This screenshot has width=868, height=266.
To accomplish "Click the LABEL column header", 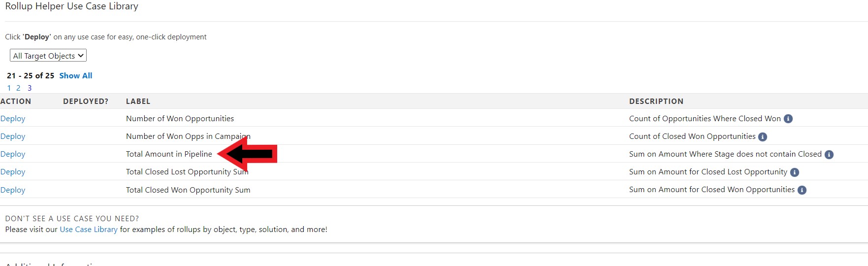I will pyautogui.click(x=138, y=101).
